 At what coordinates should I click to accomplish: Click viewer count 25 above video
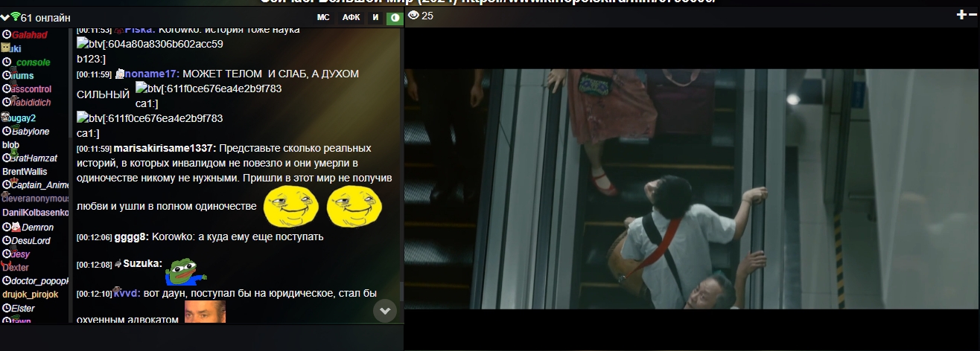point(427,16)
